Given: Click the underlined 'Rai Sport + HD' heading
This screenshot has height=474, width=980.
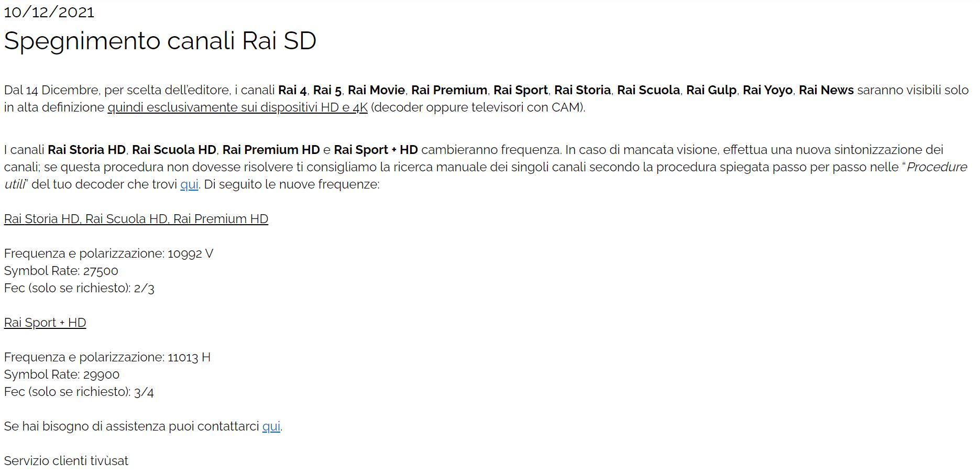Looking at the screenshot, I should pyautogui.click(x=45, y=323).
